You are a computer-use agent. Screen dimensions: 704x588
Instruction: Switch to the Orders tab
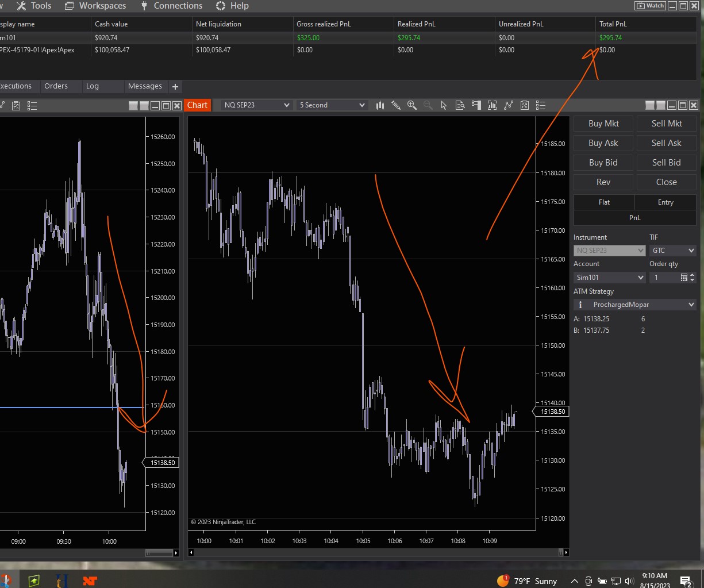tap(56, 86)
